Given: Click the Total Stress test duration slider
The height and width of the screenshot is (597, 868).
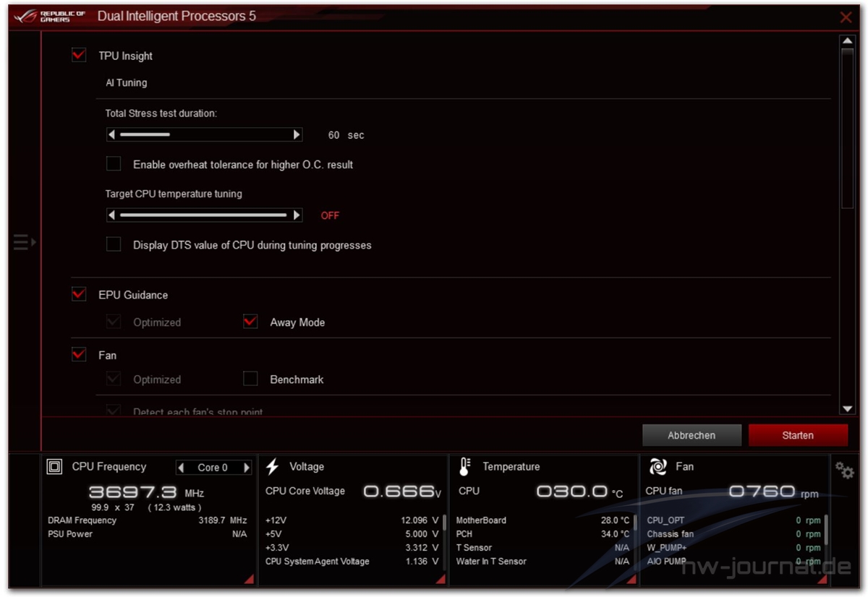Looking at the screenshot, I should [204, 134].
